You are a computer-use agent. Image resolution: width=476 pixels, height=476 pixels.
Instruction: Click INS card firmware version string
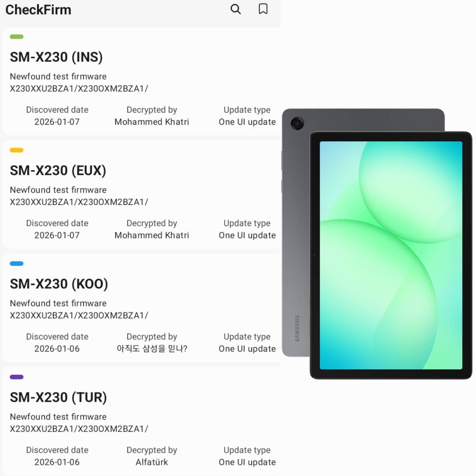click(x=79, y=89)
